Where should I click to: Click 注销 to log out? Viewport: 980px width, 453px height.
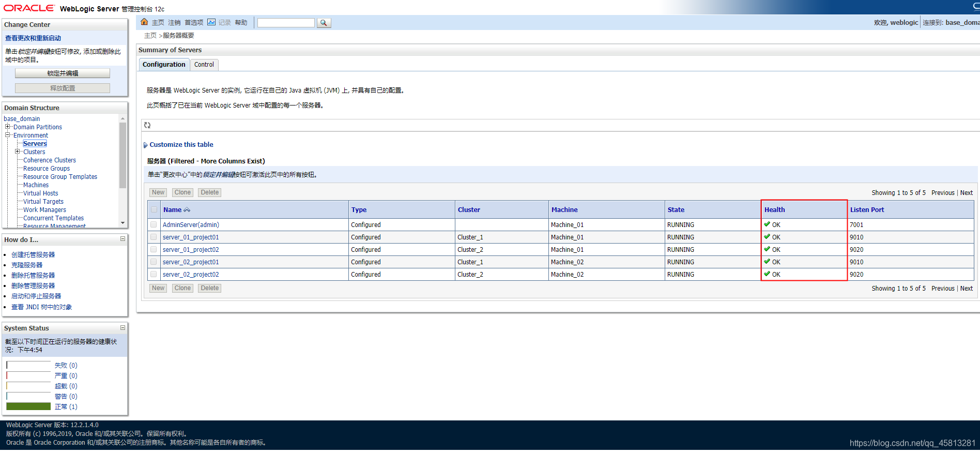174,23
